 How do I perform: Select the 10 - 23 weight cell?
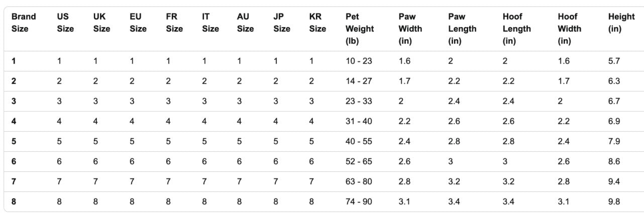coord(359,61)
